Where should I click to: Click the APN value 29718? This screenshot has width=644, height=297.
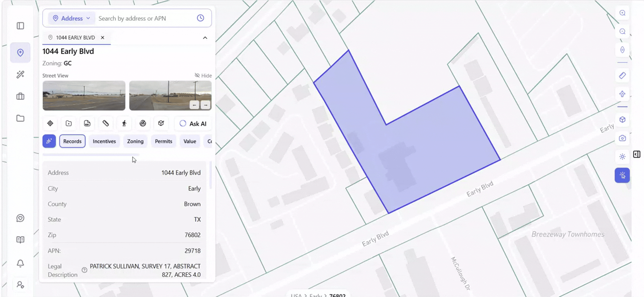pos(192,251)
